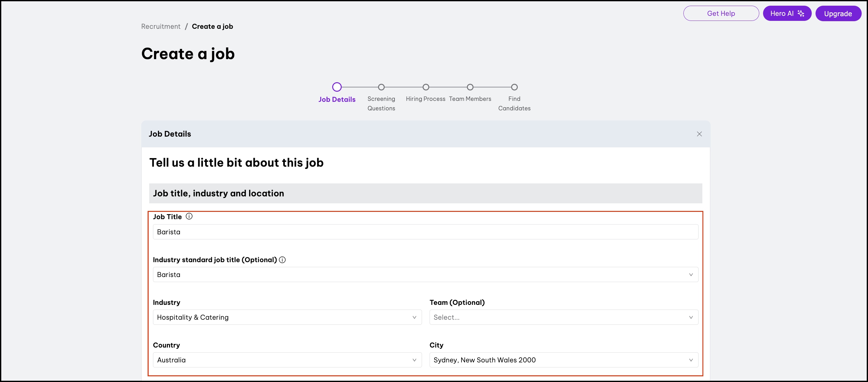Click the Screening Questions step circle
868x382 pixels.
[381, 87]
